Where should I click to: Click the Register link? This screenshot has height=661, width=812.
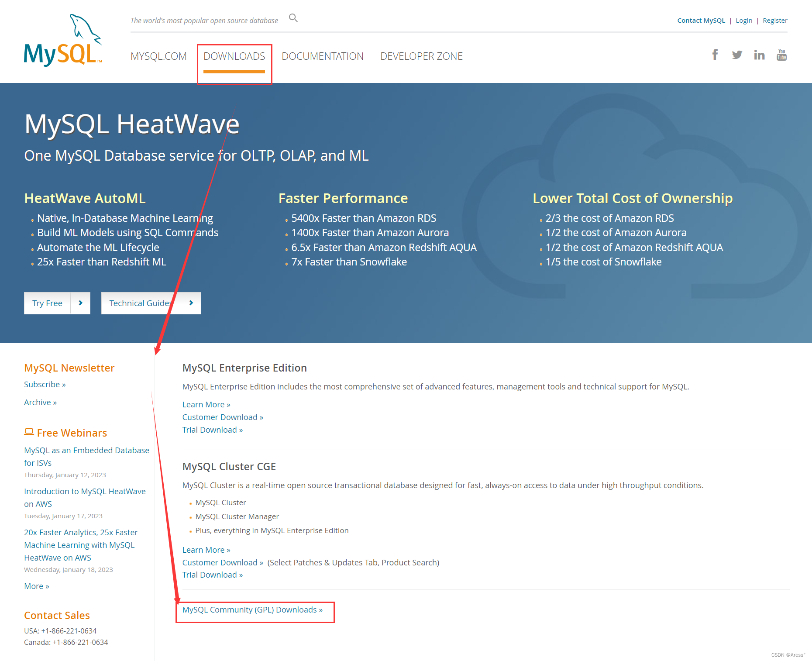[x=775, y=21]
